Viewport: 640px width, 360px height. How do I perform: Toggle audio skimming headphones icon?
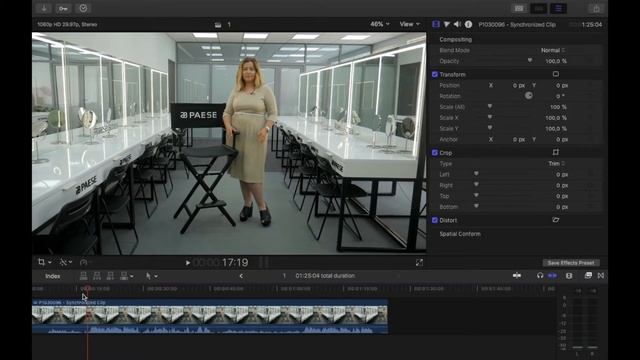click(540, 276)
